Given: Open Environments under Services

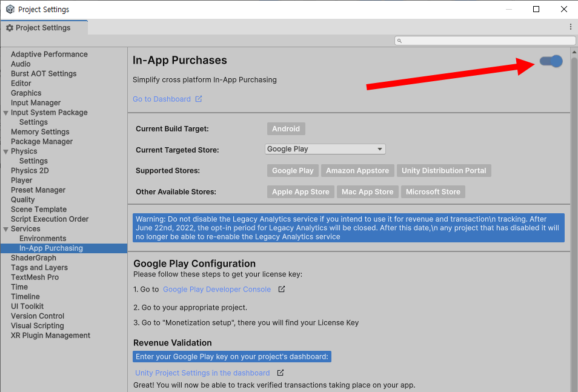Looking at the screenshot, I should pyautogui.click(x=43, y=238).
